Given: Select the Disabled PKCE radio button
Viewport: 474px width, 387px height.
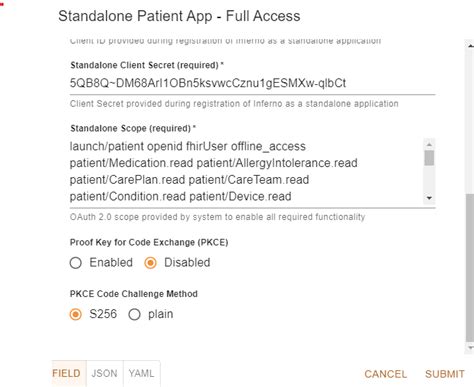Looking at the screenshot, I should coord(150,263).
